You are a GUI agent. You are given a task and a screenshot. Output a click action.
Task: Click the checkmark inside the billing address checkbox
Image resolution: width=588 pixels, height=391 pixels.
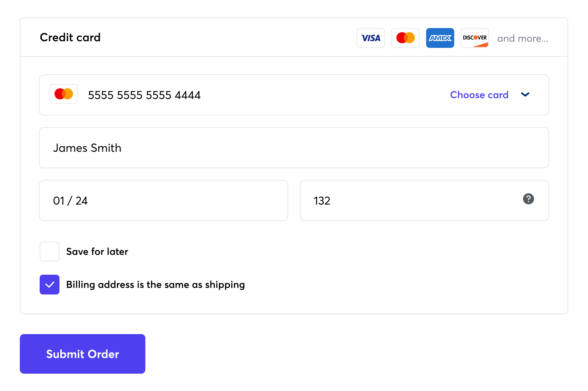[x=49, y=285]
